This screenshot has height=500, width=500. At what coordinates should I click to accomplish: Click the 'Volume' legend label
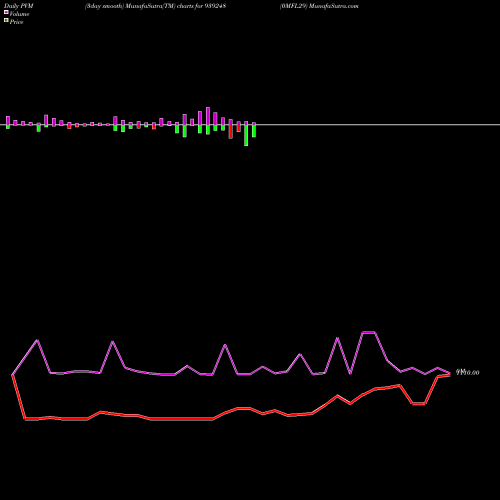click(19, 14)
